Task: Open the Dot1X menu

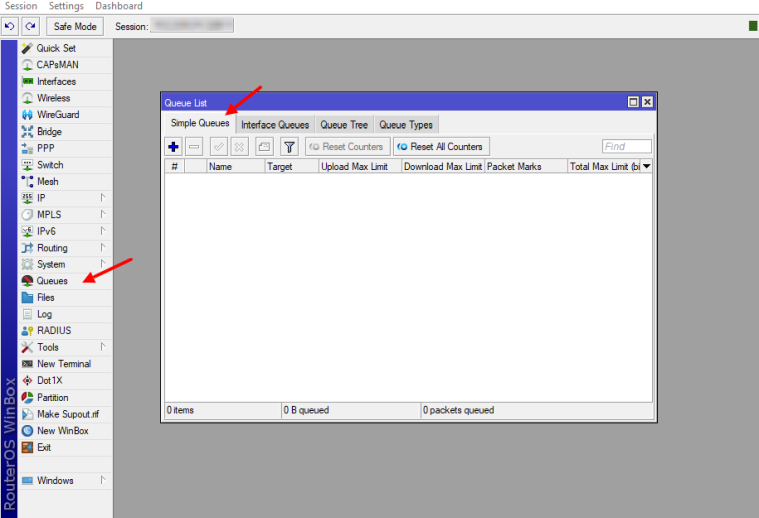Action: (65, 381)
